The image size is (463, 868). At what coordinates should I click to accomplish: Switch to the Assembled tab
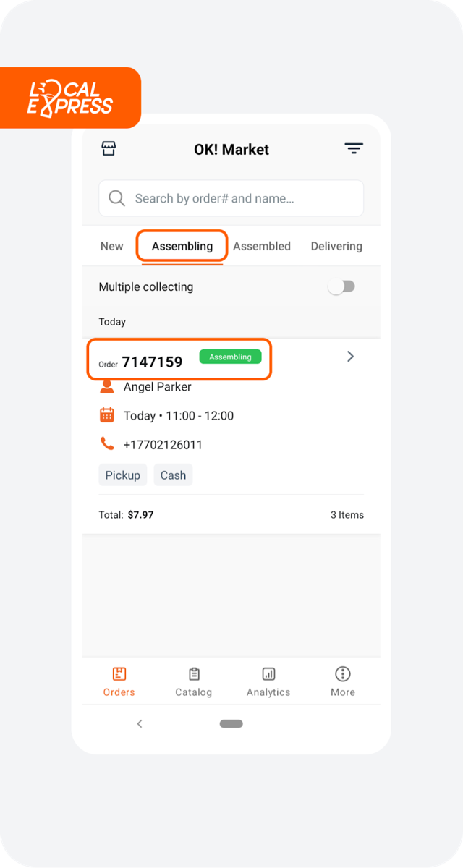tap(262, 246)
